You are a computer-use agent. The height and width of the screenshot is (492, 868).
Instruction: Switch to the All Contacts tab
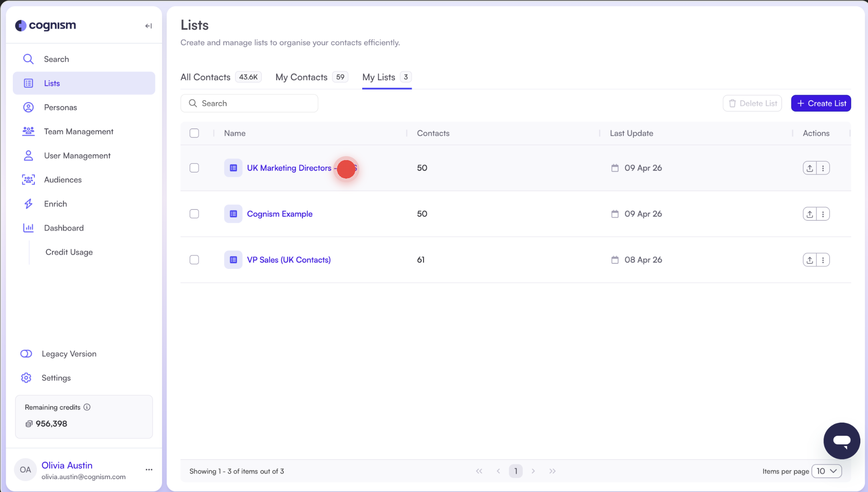[205, 77]
